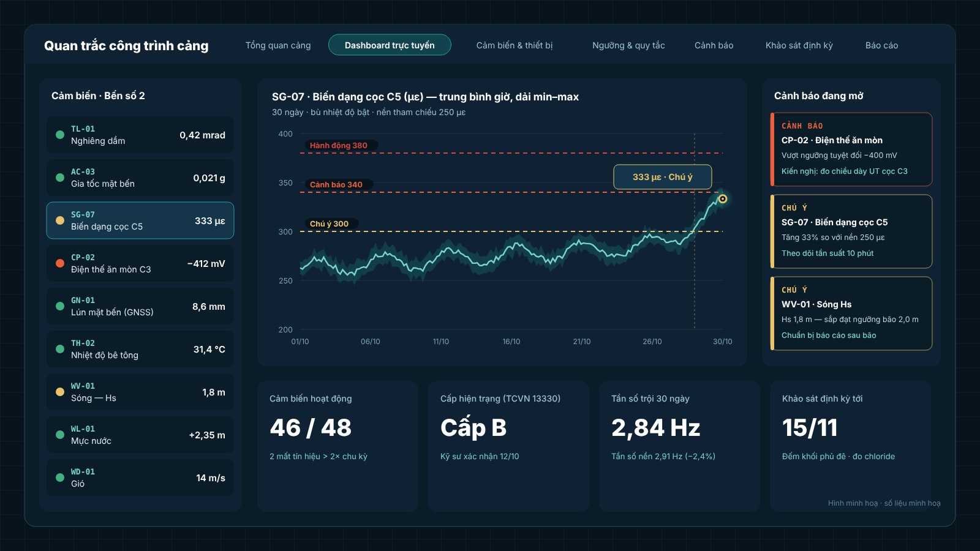This screenshot has width=980, height=551.
Task: Open the Tần số trội 2,84 Hz card
Action: 679,446
